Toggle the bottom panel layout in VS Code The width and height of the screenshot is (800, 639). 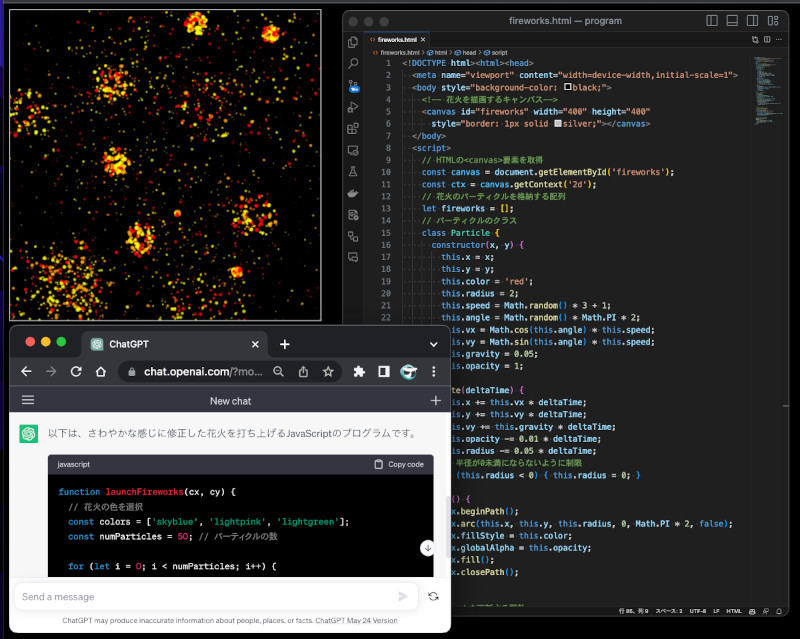pyautogui.click(x=732, y=20)
